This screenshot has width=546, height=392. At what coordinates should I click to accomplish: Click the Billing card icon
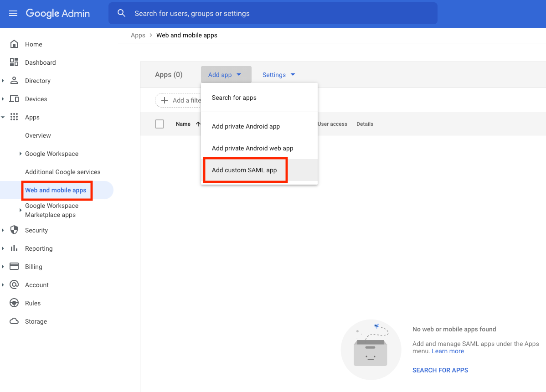[x=14, y=266]
